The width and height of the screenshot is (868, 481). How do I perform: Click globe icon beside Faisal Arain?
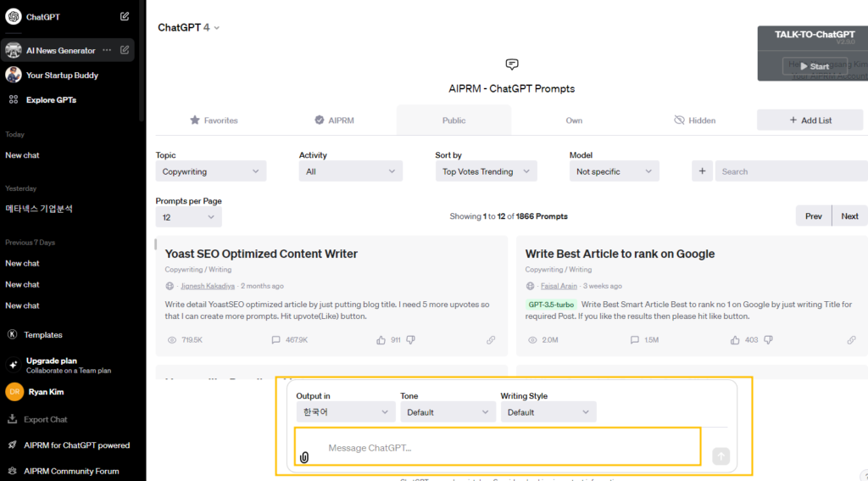tap(530, 286)
